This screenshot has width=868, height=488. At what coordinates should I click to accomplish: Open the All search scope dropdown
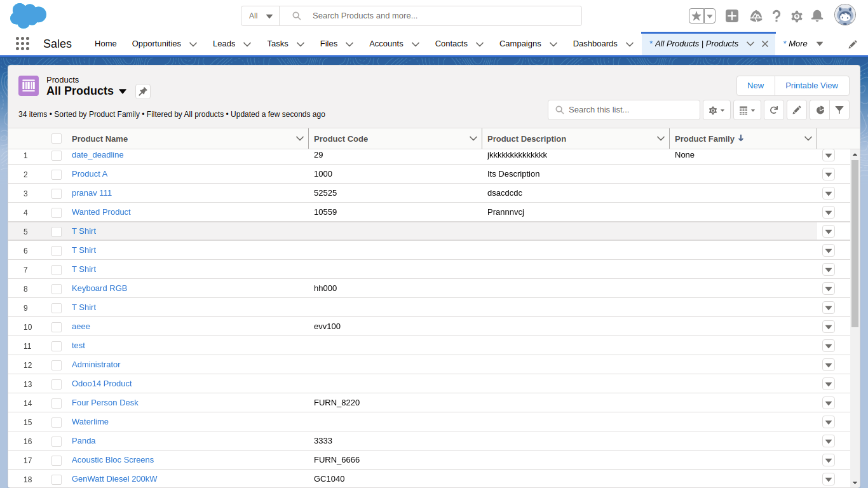point(261,16)
